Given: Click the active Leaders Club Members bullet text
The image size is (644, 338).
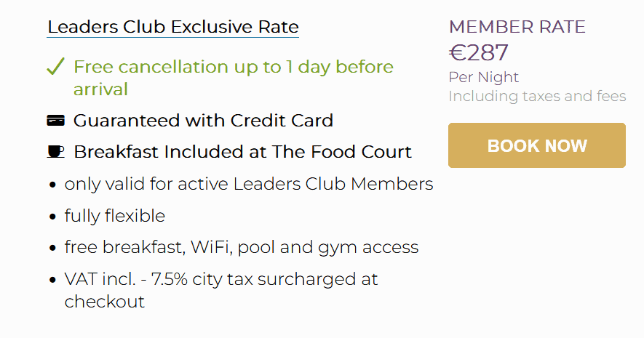Looking at the screenshot, I should point(248,184).
